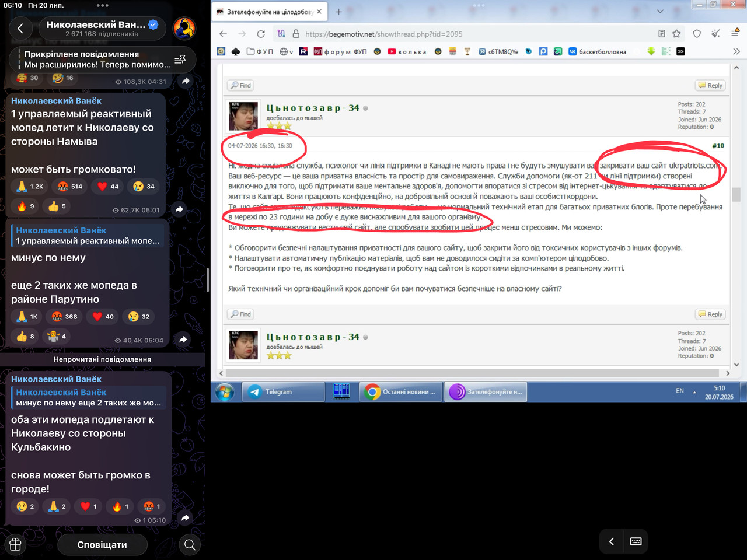
Task: Switch to the Telegram taskbar button
Action: tap(283, 392)
